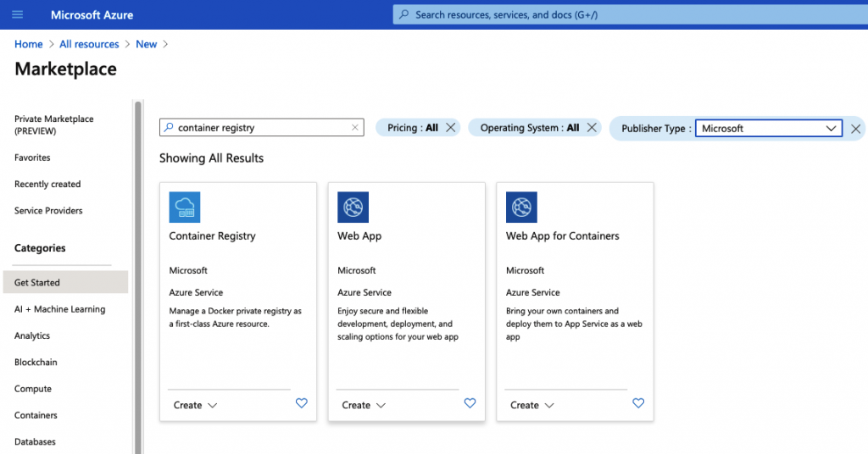The image size is (868, 454).
Task: Remove the Publisher Type filter
Action: (856, 129)
